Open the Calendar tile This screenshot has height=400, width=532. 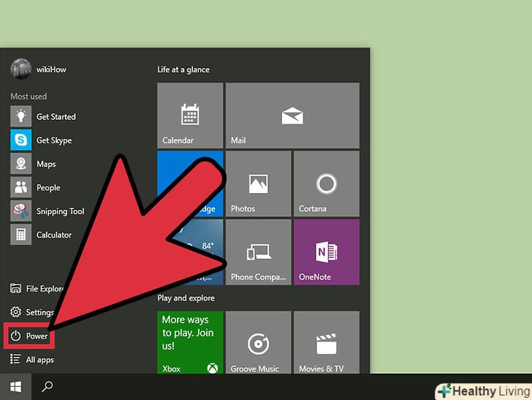coord(190,116)
